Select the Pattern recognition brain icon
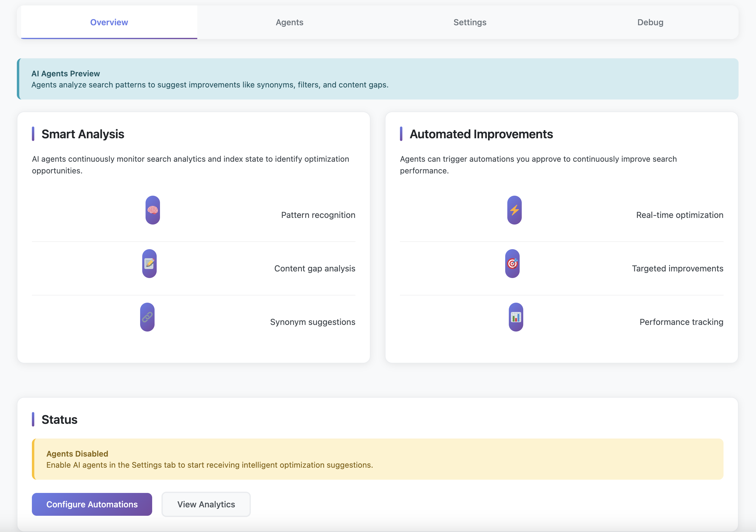This screenshot has width=756, height=532. (152, 210)
